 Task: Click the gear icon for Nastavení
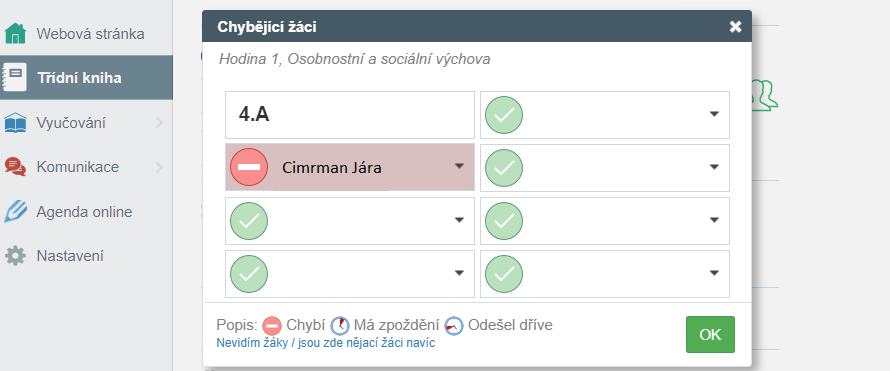point(15,256)
